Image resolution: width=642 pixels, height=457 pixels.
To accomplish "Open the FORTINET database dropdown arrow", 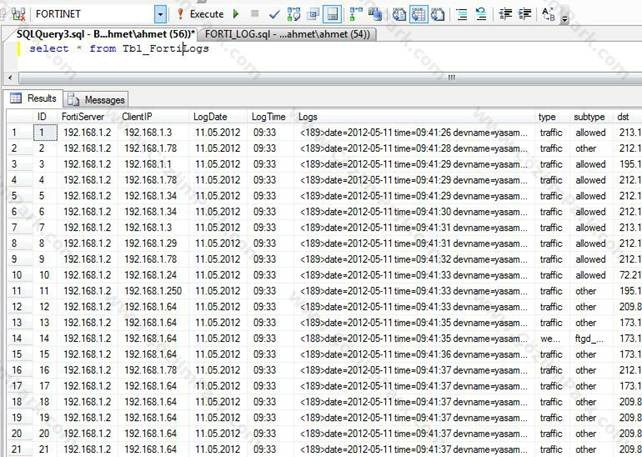I will [160, 14].
